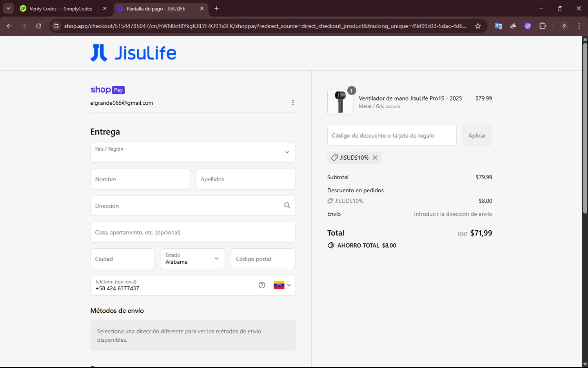Click the elgrande065@gmail.com email text
588x368 pixels.
click(x=122, y=103)
